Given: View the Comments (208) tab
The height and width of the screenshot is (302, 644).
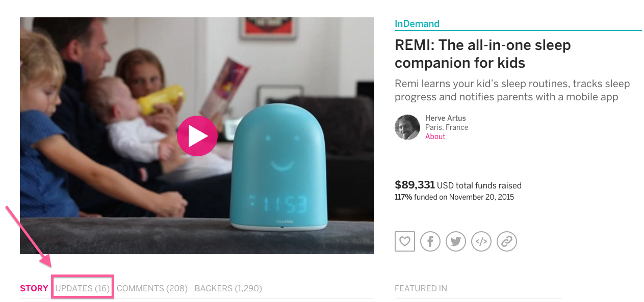Looking at the screenshot, I should 152,288.
